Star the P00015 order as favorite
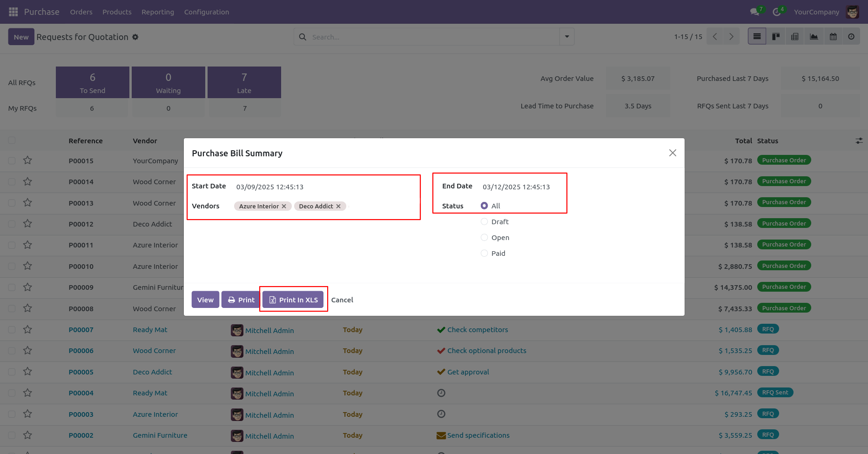 point(27,160)
